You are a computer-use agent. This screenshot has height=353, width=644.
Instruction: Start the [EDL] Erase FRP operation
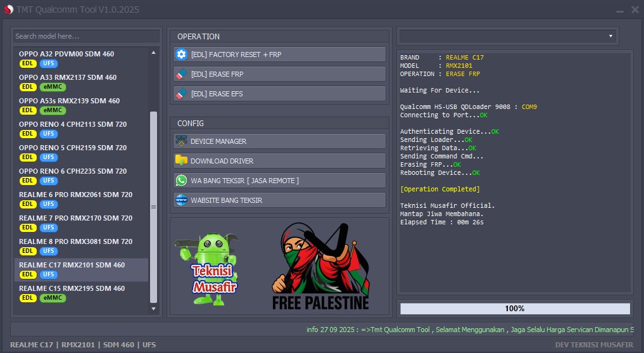point(279,74)
